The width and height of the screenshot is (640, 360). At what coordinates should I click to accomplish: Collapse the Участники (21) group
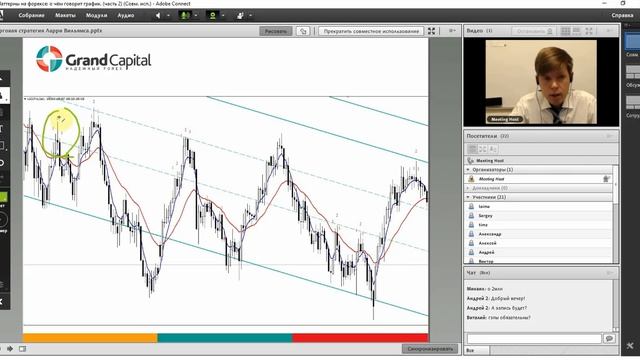[468, 197]
